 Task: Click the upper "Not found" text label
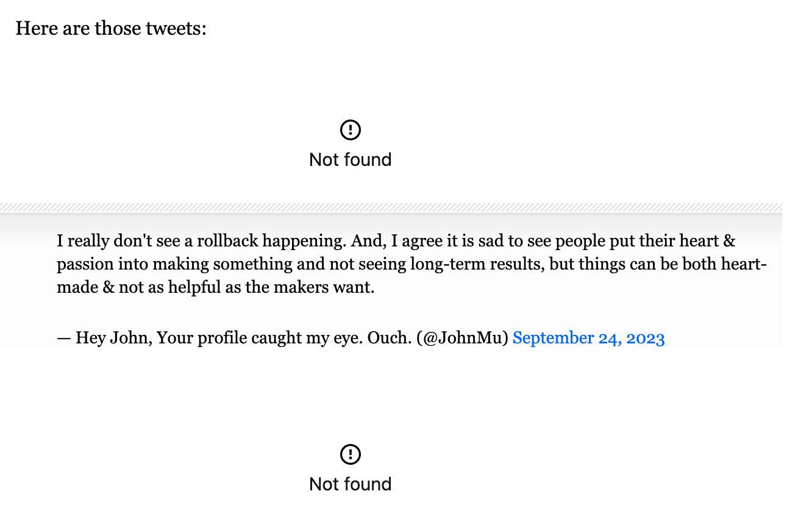point(351,160)
